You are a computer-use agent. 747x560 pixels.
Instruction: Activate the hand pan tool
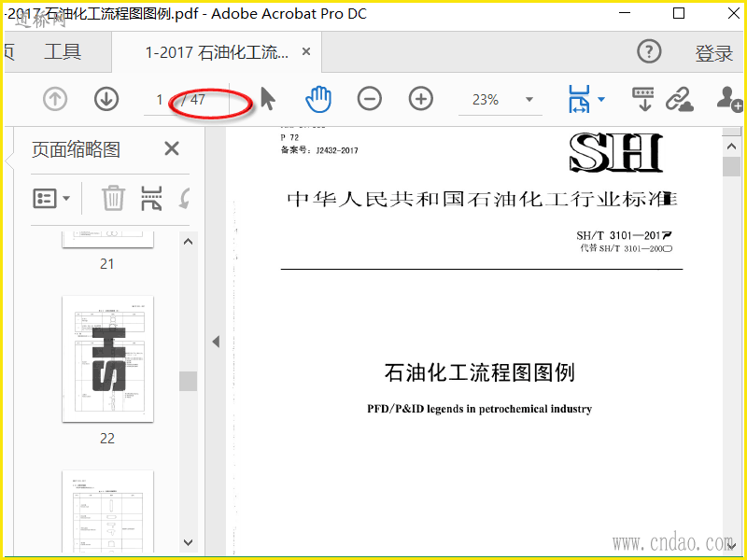(318, 99)
